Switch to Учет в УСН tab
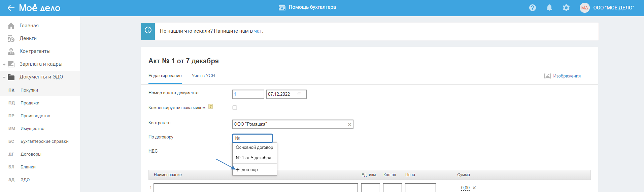This screenshot has width=644, height=192. pyautogui.click(x=203, y=76)
